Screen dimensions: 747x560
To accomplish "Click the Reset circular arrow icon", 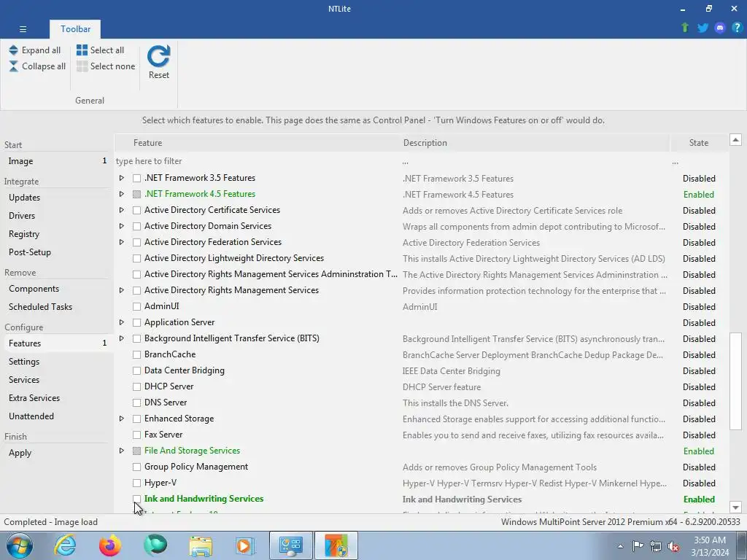I will click(158, 56).
